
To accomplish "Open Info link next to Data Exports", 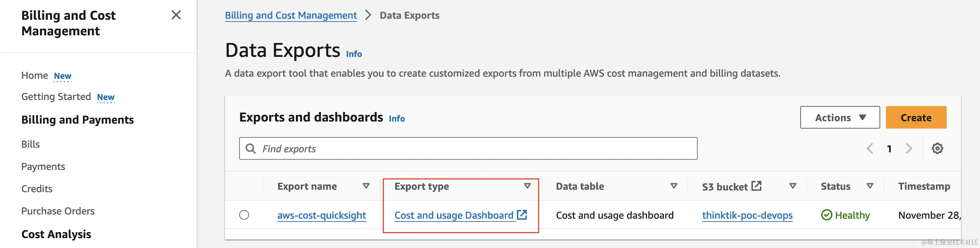I will coord(354,54).
